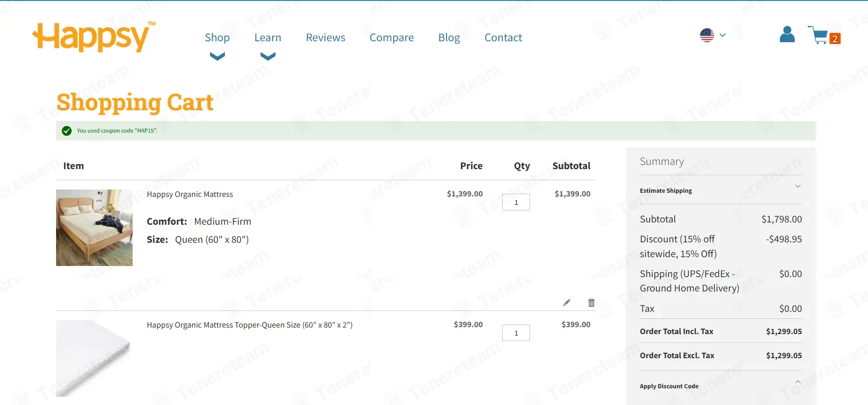Screen dimensions: 868x405
Task: Go to the Compare page
Action: 391,38
